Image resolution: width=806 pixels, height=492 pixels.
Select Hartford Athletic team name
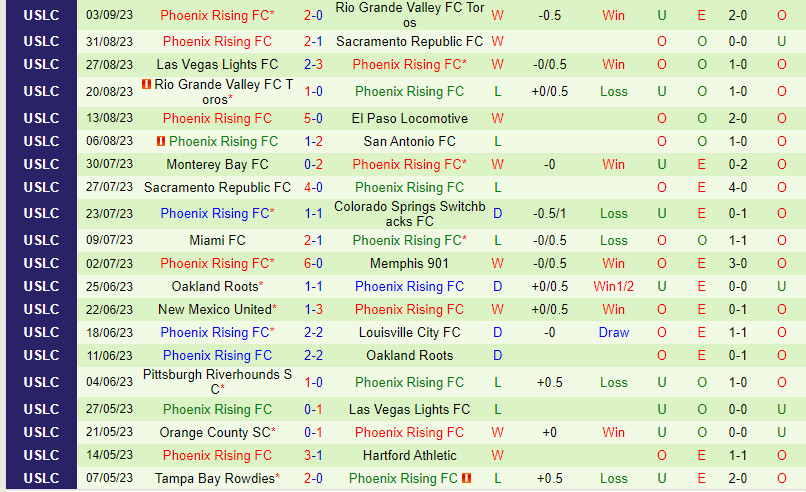tap(409, 455)
